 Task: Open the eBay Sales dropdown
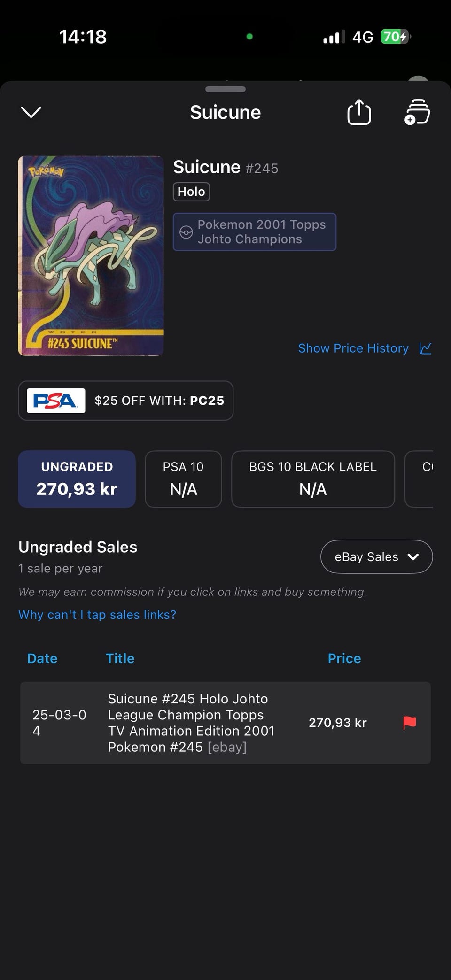coord(376,557)
